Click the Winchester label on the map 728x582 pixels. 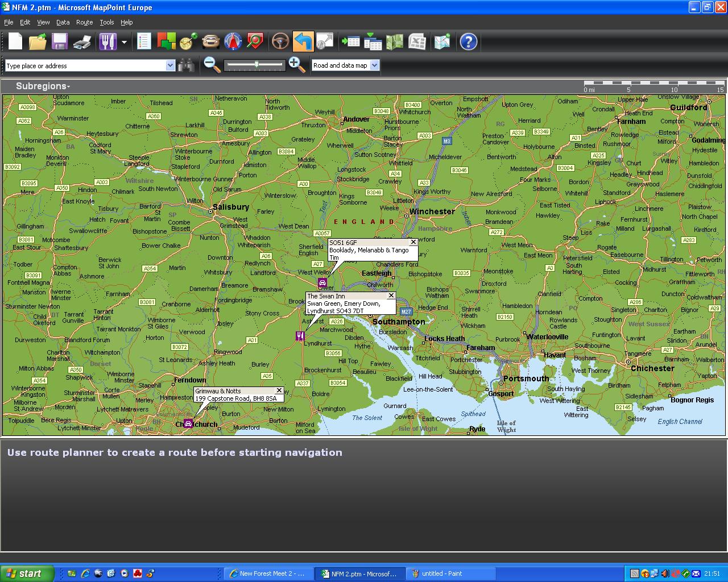tap(432, 211)
